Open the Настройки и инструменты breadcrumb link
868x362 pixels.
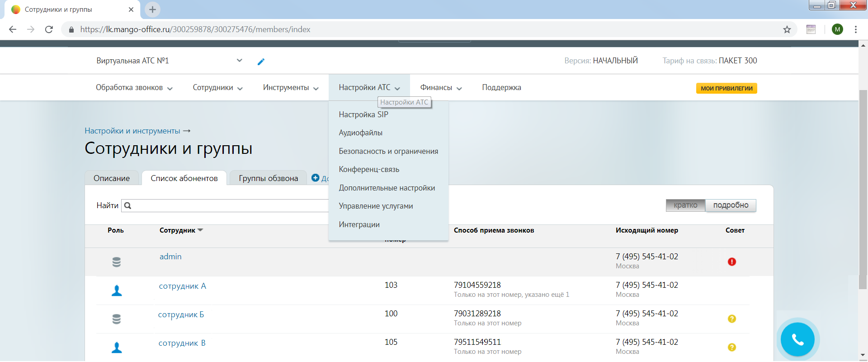(x=132, y=131)
